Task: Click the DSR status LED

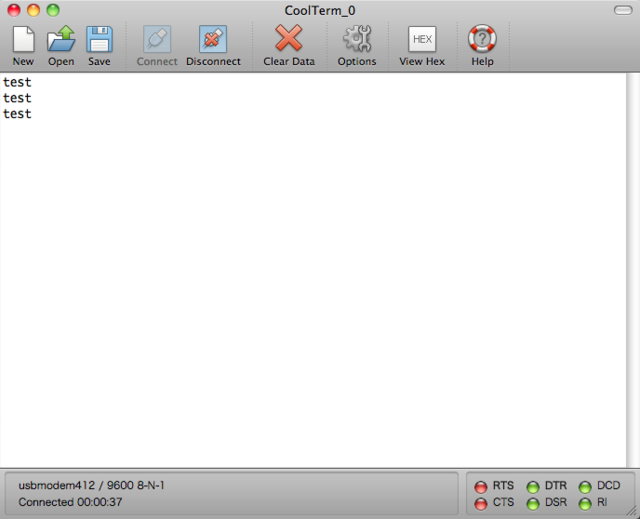Action: tap(533, 504)
